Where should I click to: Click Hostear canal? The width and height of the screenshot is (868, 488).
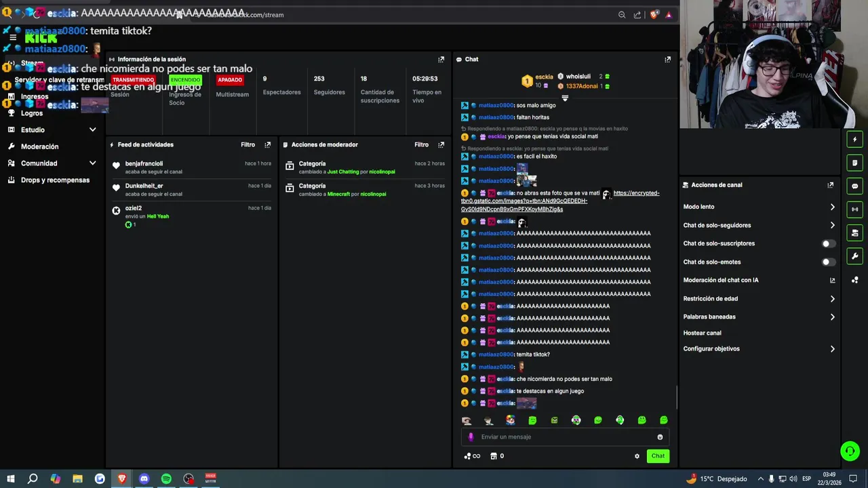[x=702, y=333]
